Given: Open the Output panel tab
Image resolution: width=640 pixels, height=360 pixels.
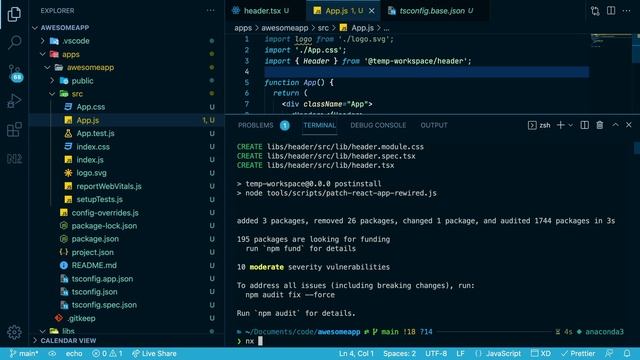Looking at the screenshot, I should coord(434,125).
